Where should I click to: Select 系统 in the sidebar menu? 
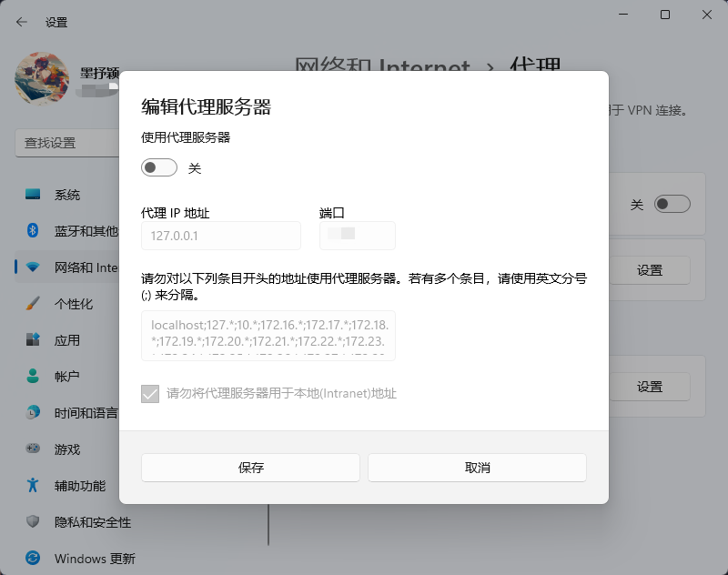coord(67,195)
